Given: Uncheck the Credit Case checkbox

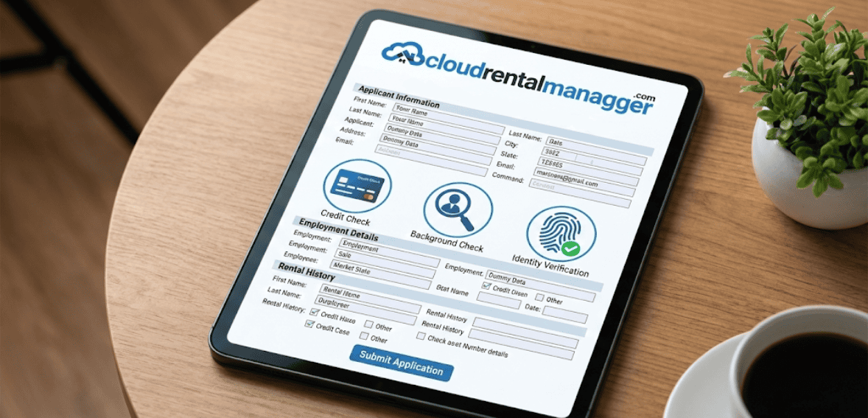Looking at the screenshot, I should [309, 324].
